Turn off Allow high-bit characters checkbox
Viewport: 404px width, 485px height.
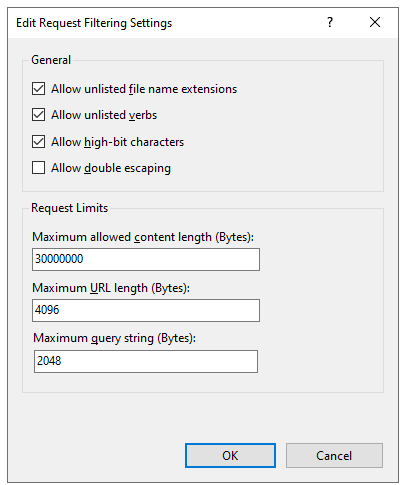click(x=38, y=142)
